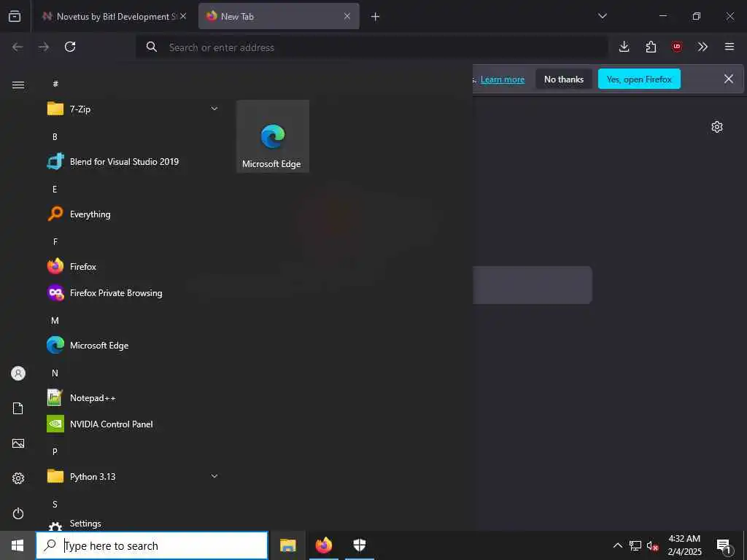Close the New Tab tab
This screenshot has width=747, height=560.
347,16
